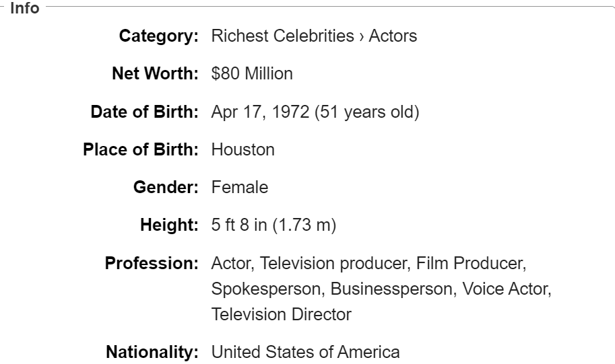Click the Date of Birth label

coord(144,112)
